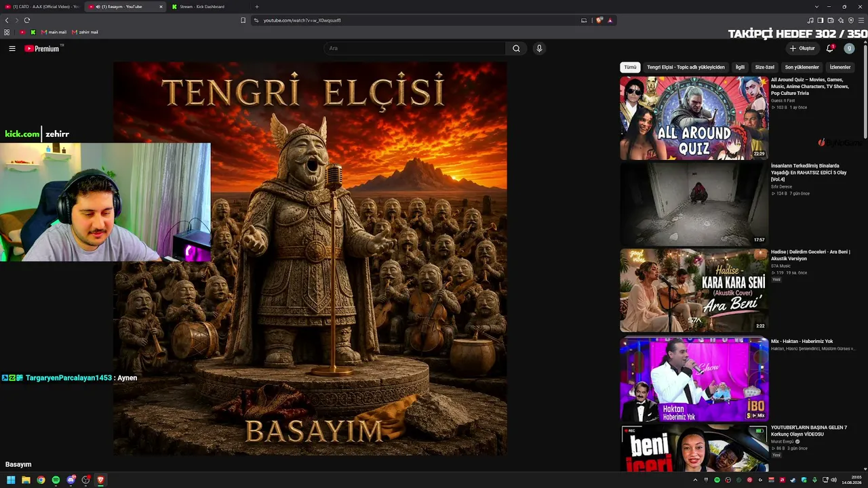The height and width of the screenshot is (488, 868).
Task: Open the main mail bookmark
Action: [54, 32]
